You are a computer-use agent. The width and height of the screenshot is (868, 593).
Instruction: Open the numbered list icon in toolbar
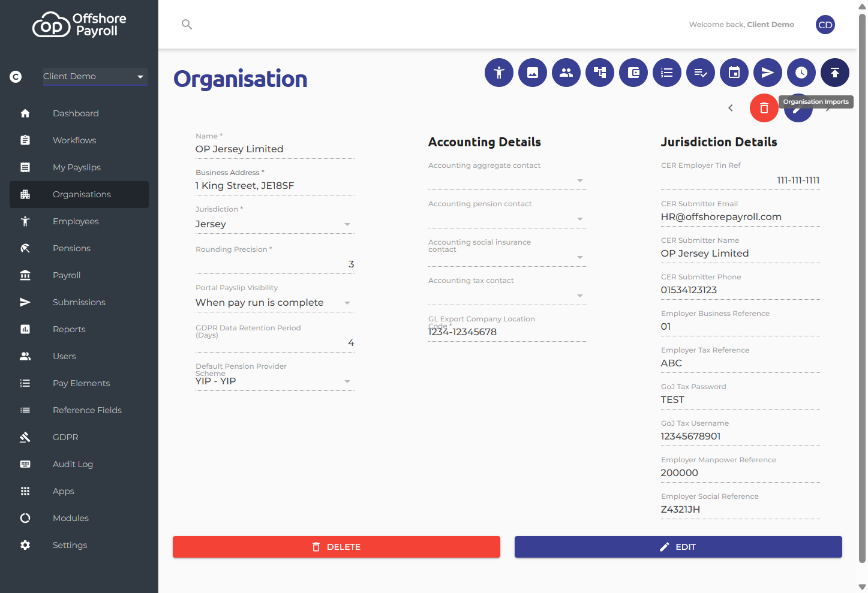point(667,73)
